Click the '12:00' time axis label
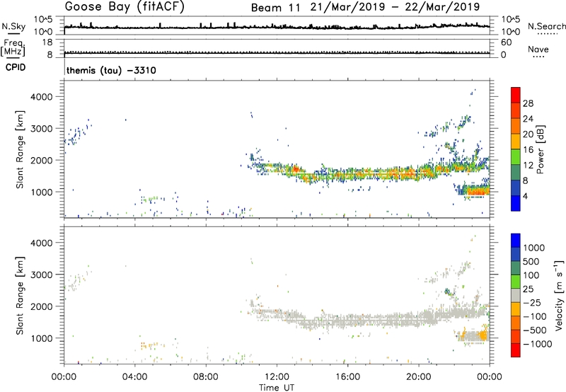The width and height of the screenshot is (566, 392). pos(277,377)
